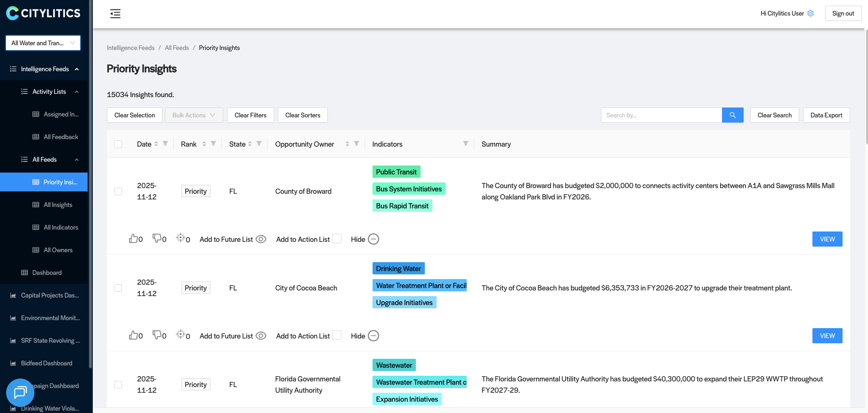Click VIEW for the City of Cocoa Beach insight
The height and width of the screenshot is (413, 868).
tap(827, 336)
